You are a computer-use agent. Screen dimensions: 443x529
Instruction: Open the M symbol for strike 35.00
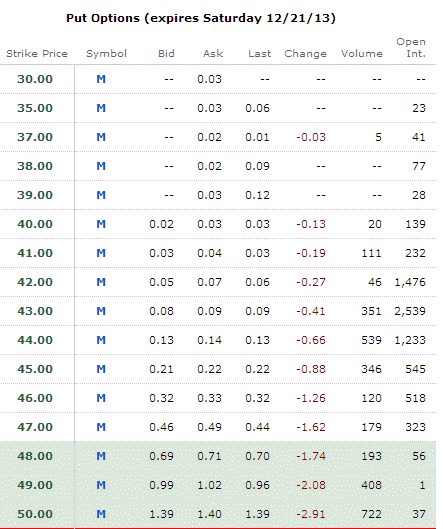101,108
